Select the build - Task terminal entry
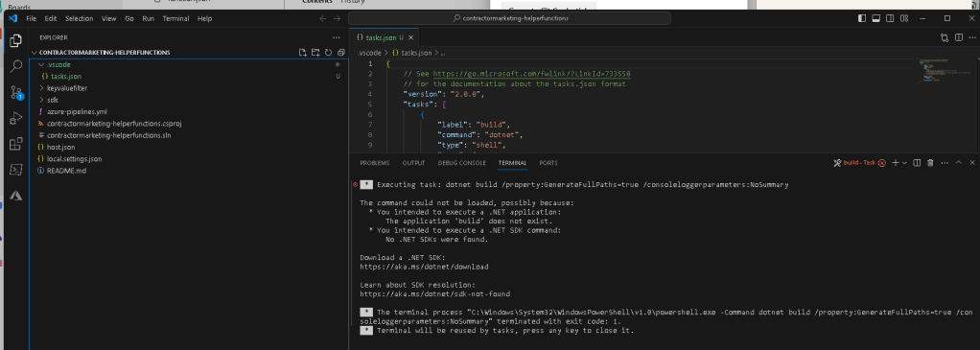Image resolution: width=980 pixels, height=350 pixels. tap(860, 163)
